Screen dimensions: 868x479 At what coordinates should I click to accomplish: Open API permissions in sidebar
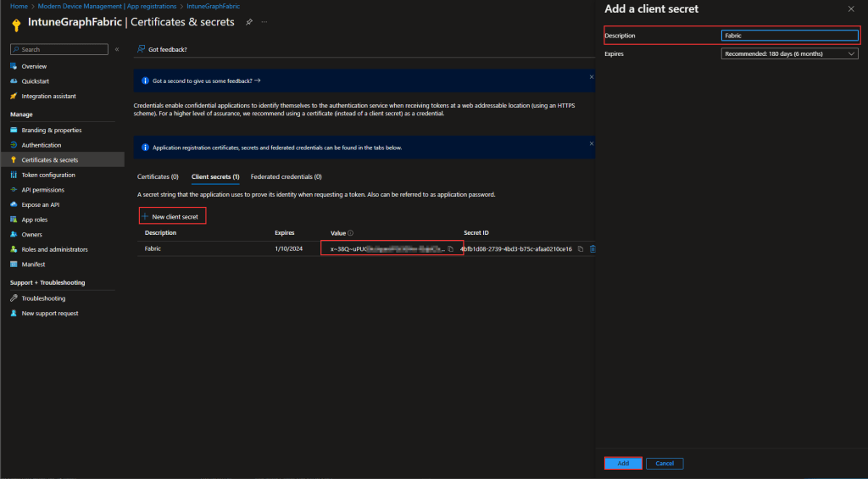pyautogui.click(x=42, y=190)
